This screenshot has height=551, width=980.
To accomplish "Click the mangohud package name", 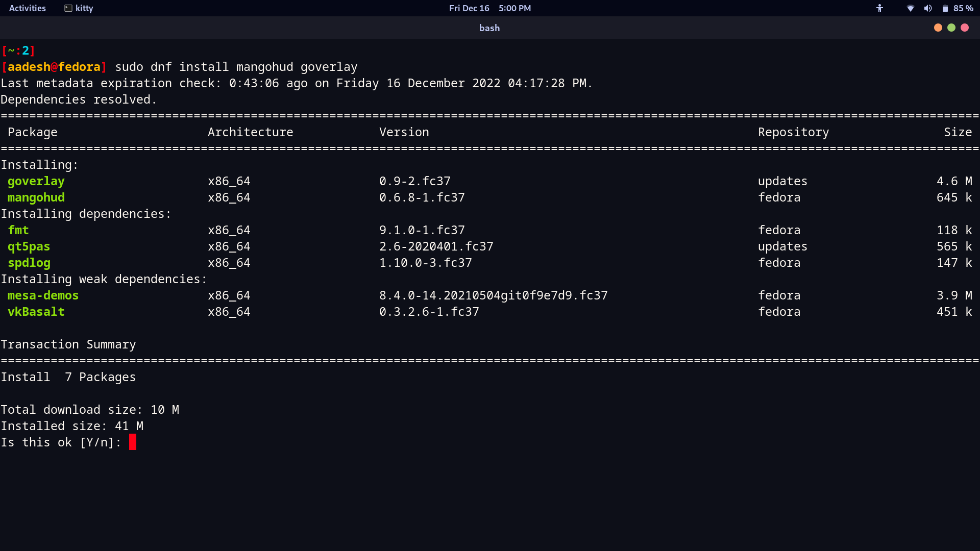I will coord(36,197).
